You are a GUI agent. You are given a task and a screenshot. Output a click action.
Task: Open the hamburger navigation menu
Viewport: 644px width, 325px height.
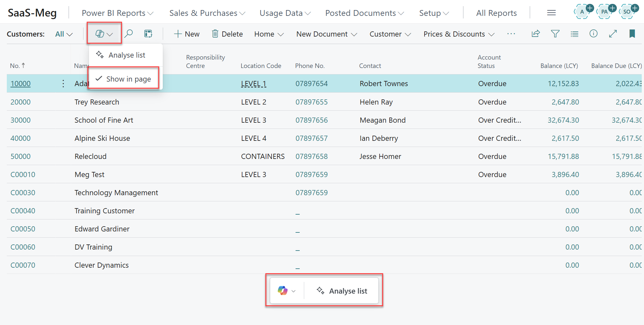click(x=551, y=13)
